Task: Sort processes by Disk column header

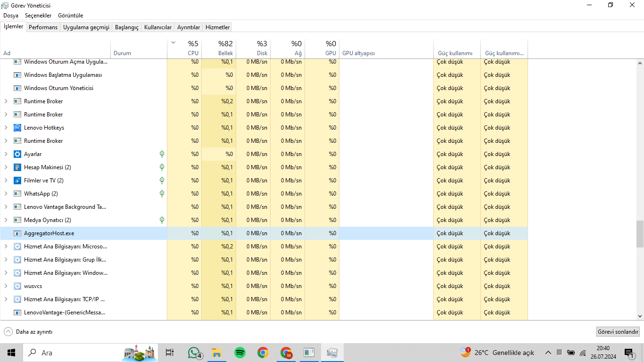Action: (x=253, y=49)
